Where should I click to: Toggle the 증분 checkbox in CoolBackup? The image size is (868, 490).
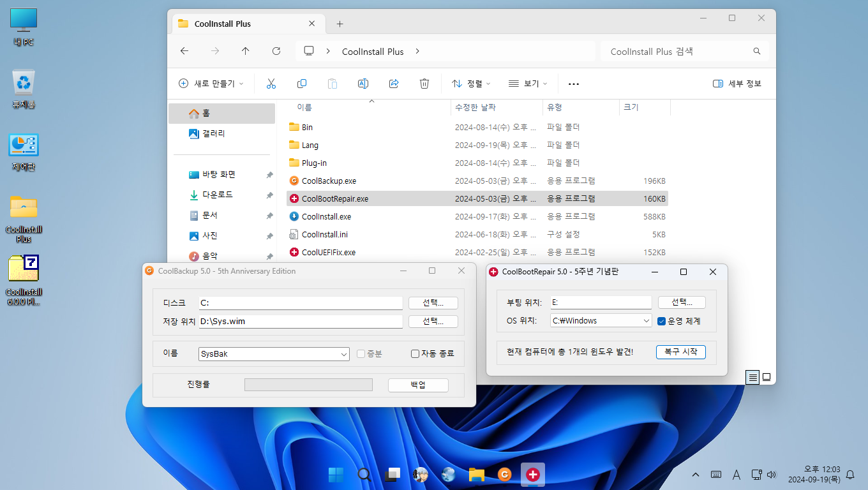(361, 353)
